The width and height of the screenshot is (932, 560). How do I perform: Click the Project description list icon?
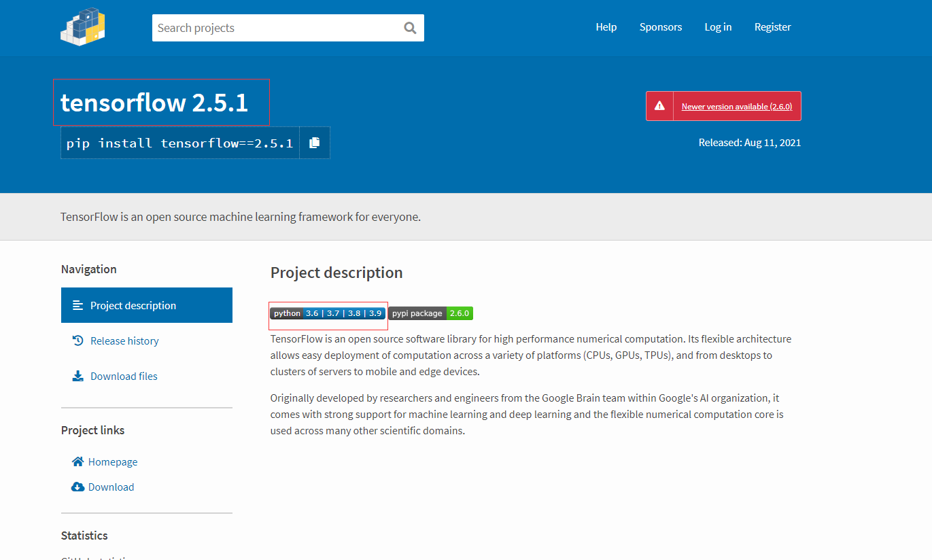tap(77, 305)
